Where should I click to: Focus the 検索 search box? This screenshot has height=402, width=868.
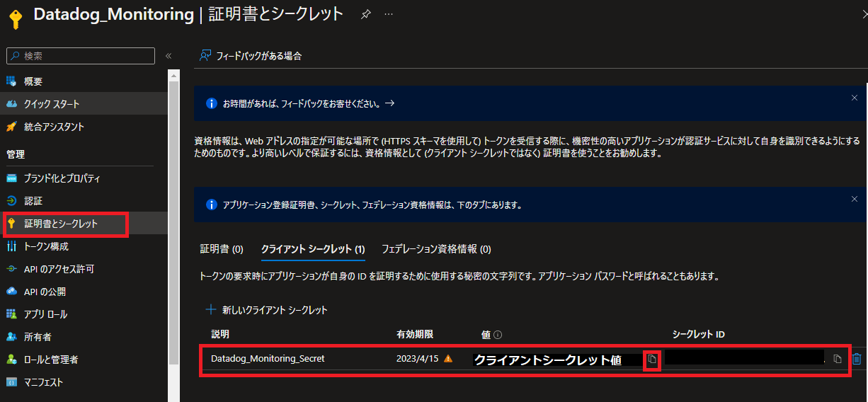tap(81, 56)
